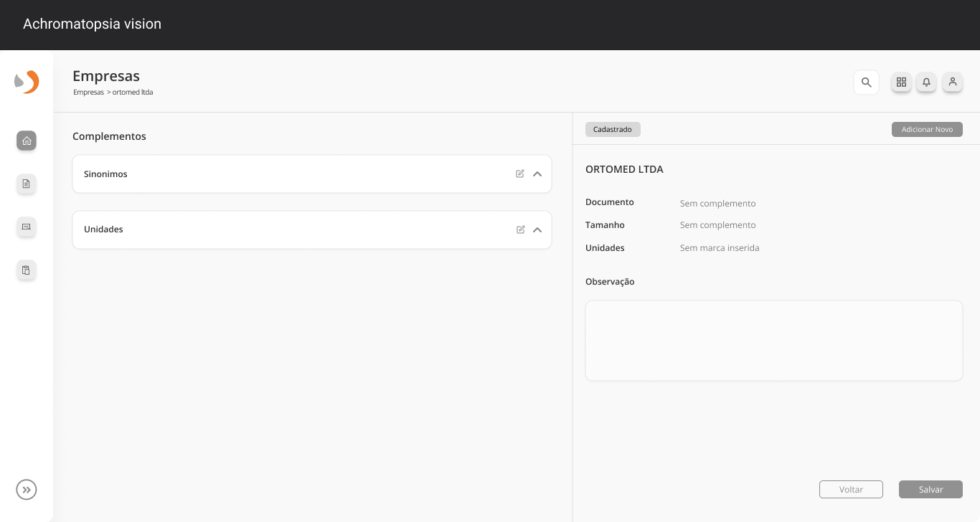Click the orange app logo in sidebar
The width and height of the screenshot is (980, 522).
(27, 82)
